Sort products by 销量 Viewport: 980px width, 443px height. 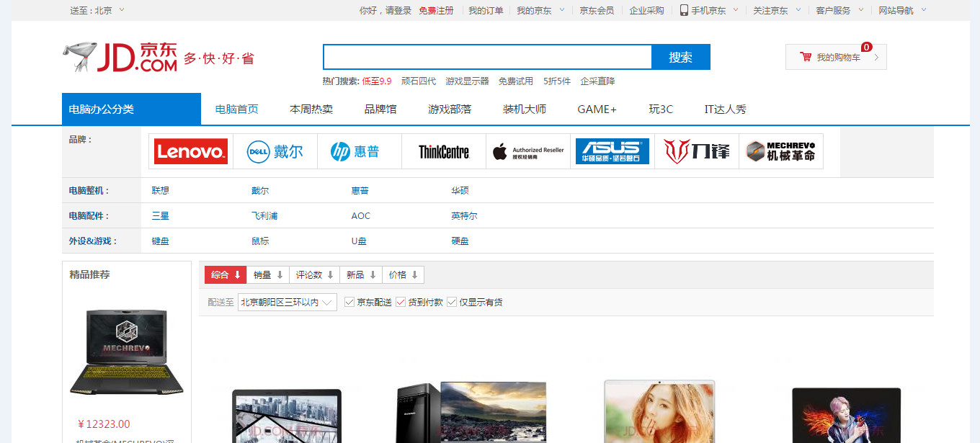(268, 274)
